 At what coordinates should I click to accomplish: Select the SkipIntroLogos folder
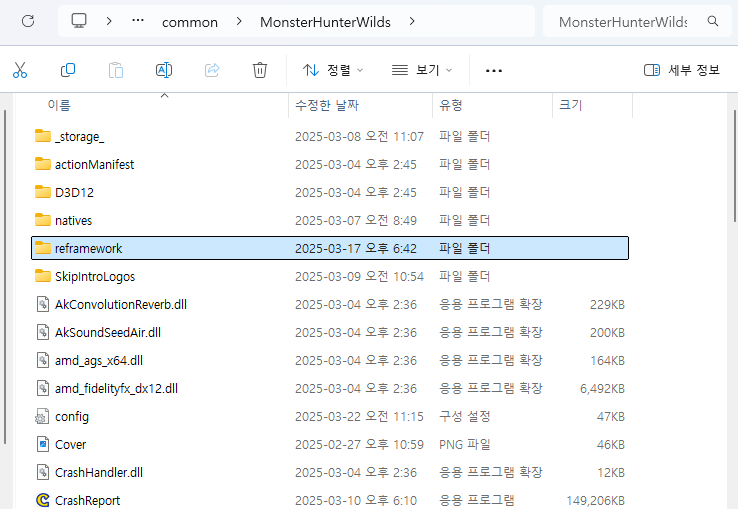coord(330,276)
